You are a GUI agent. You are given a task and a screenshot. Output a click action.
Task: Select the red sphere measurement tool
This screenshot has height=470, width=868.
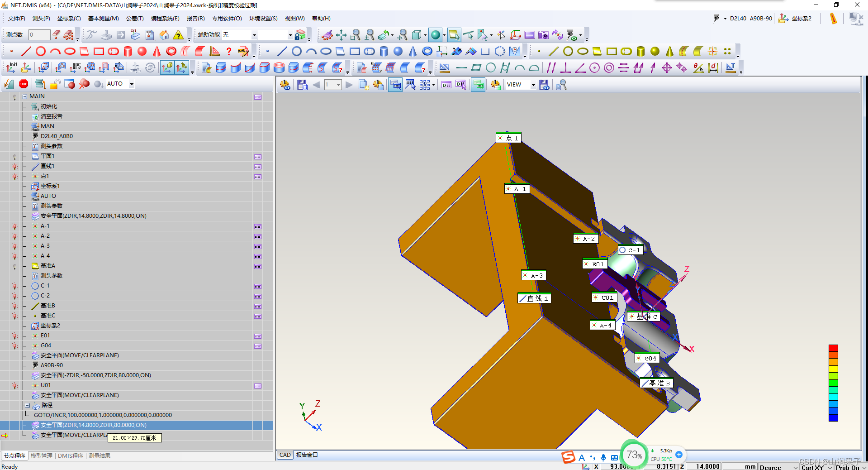(142, 51)
